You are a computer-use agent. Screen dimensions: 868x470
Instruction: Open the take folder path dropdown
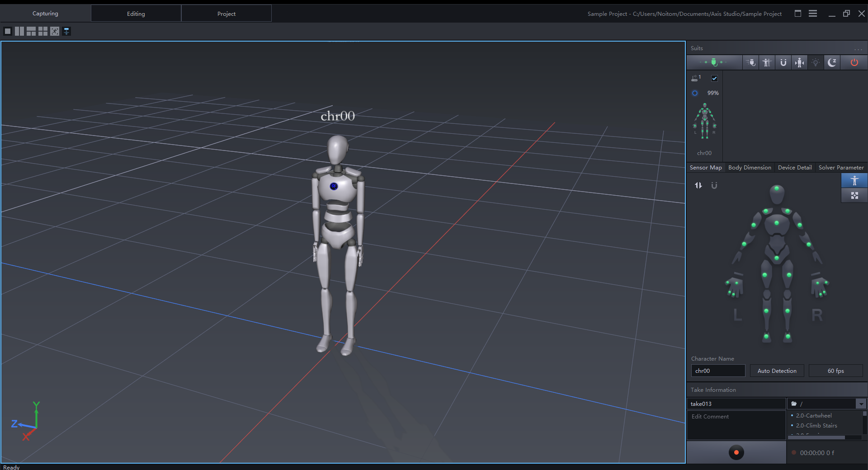coord(861,404)
